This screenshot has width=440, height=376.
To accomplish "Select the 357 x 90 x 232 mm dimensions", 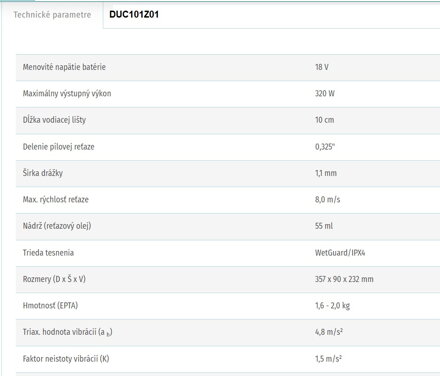I will coord(344,279).
